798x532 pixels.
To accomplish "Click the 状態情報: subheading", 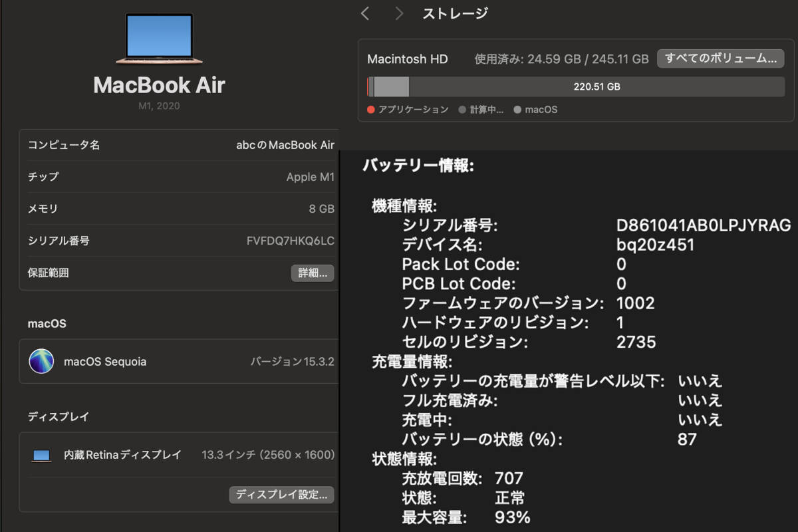I will [x=404, y=459].
